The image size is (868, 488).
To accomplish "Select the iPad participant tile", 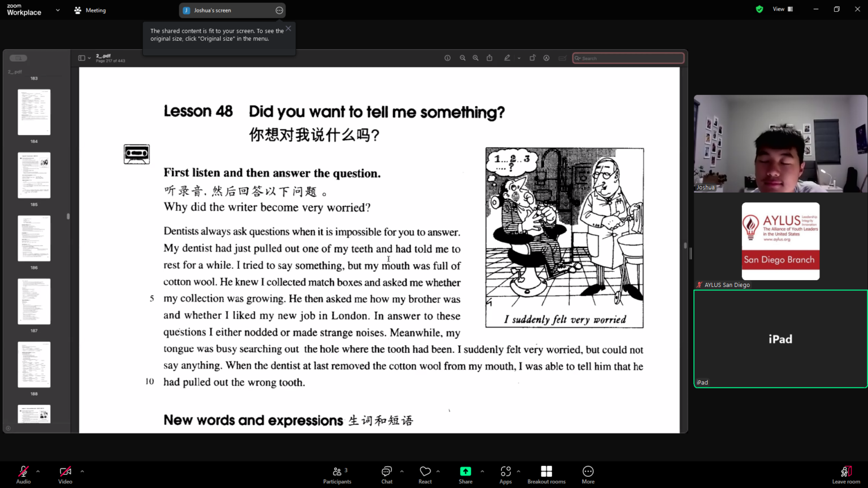I will click(780, 339).
